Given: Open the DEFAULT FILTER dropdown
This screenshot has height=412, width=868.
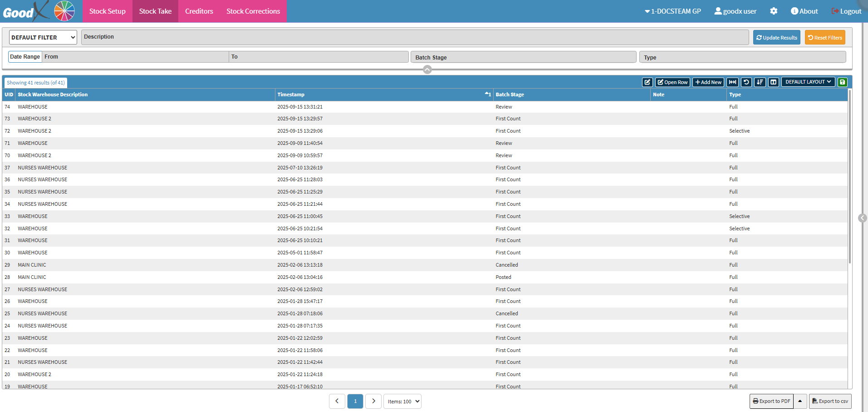Looking at the screenshot, I should [x=43, y=37].
